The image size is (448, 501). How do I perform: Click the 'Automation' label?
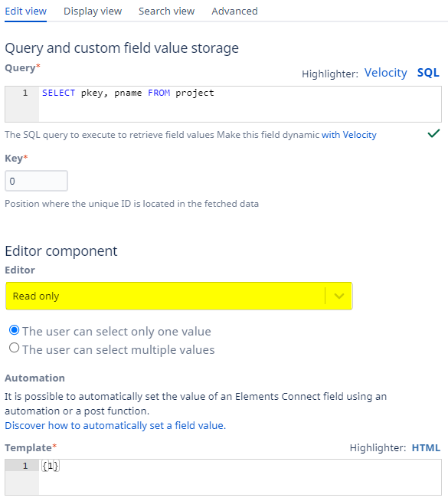[34, 378]
